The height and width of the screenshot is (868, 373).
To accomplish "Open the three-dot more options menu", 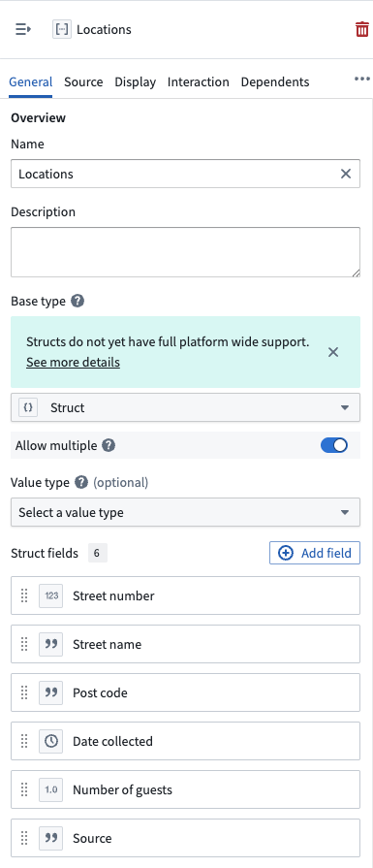I will tap(362, 80).
